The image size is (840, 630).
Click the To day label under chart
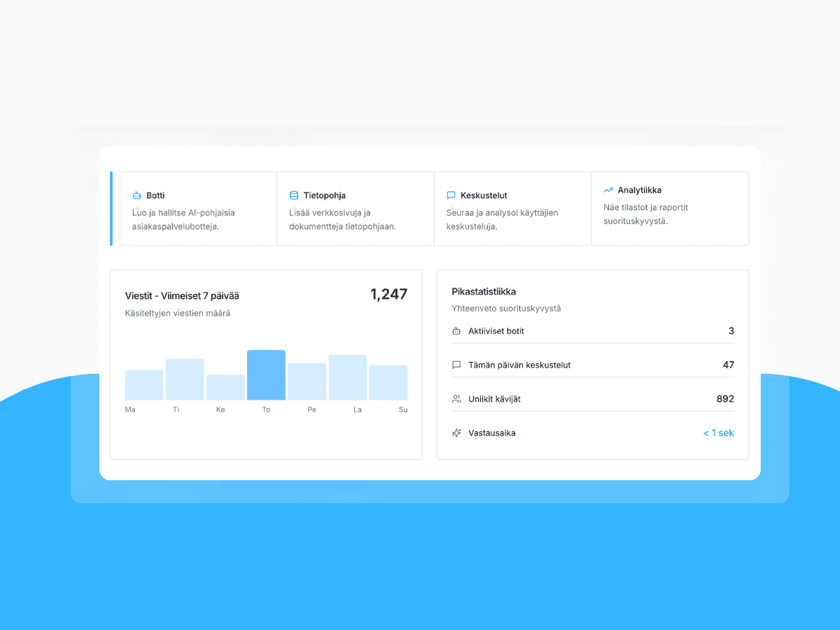pos(266,409)
